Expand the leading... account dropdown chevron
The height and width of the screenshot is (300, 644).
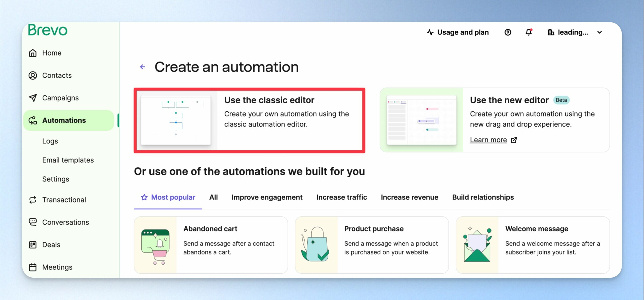(599, 32)
